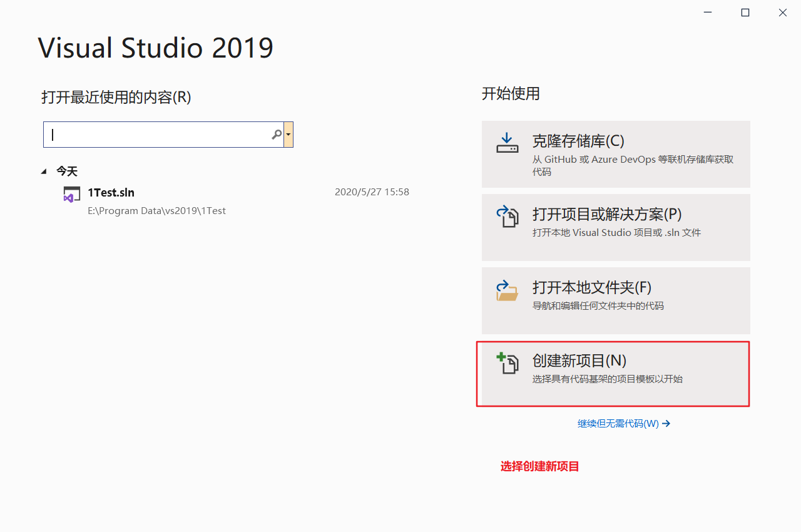Collapse the 今天 group of recent items

(43, 170)
